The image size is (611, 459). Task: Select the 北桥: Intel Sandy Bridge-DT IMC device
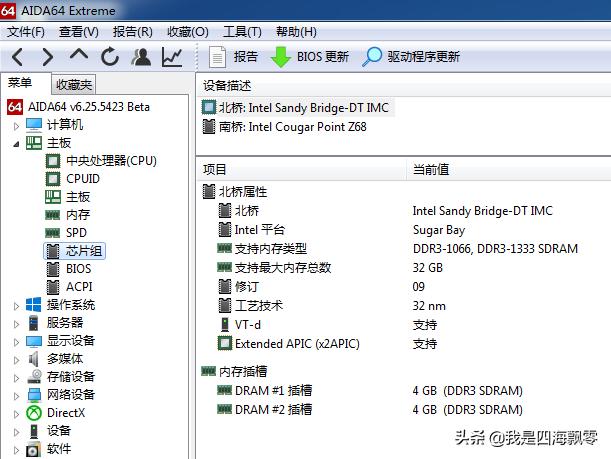click(x=298, y=108)
